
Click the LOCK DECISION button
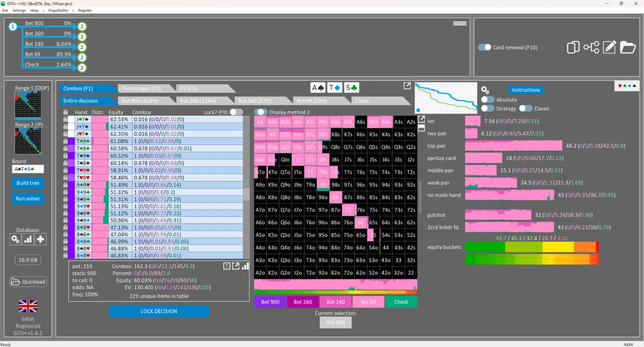pyautogui.click(x=159, y=311)
